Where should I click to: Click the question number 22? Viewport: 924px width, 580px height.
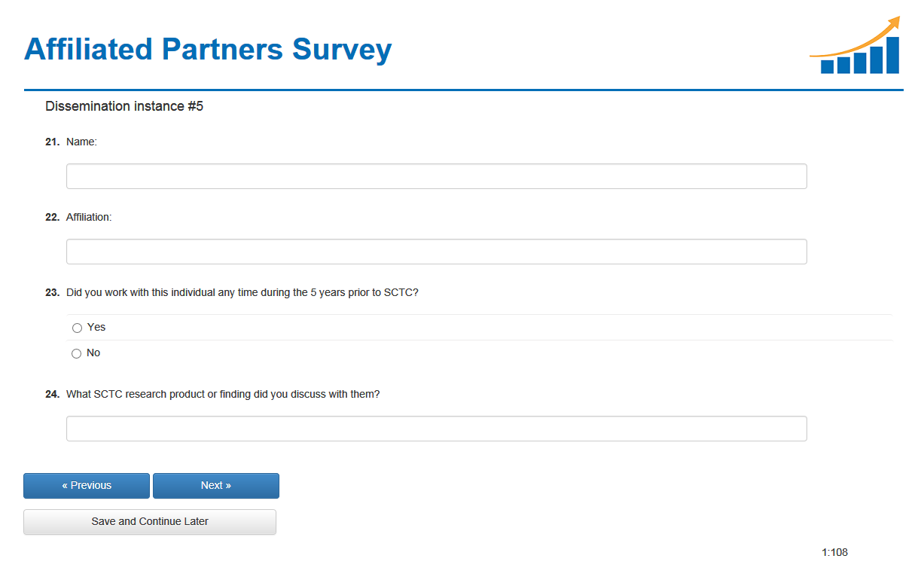[52, 217]
